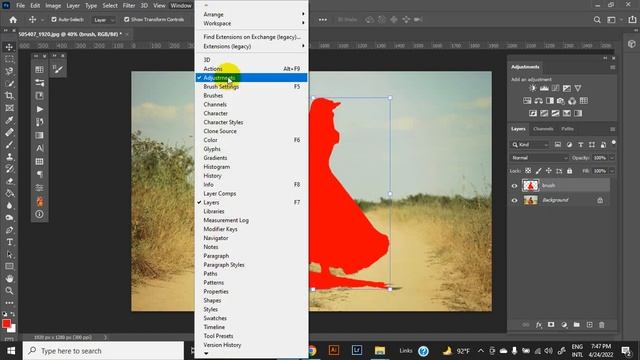This screenshot has height=360, width=640.
Task: Choose Timeline in the Window menu
Action: point(251,327)
